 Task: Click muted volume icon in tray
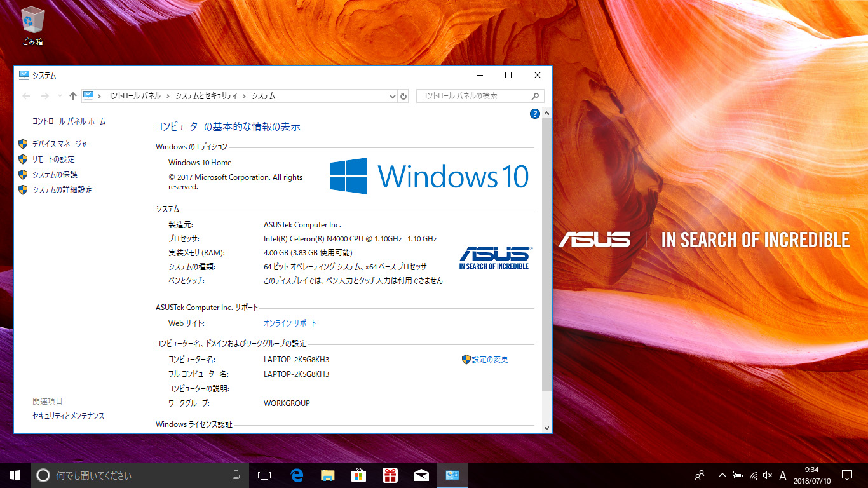point(768,475)
